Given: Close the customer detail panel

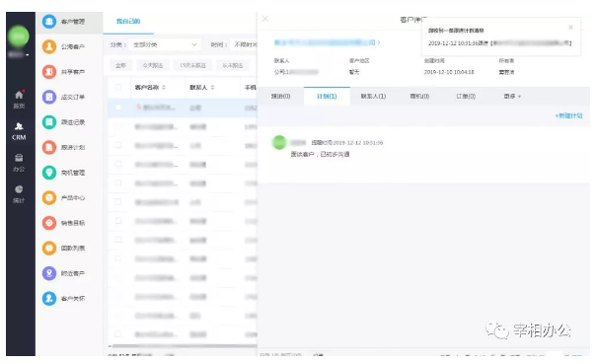Looking at the screenshot, I should tap(265, 19).
